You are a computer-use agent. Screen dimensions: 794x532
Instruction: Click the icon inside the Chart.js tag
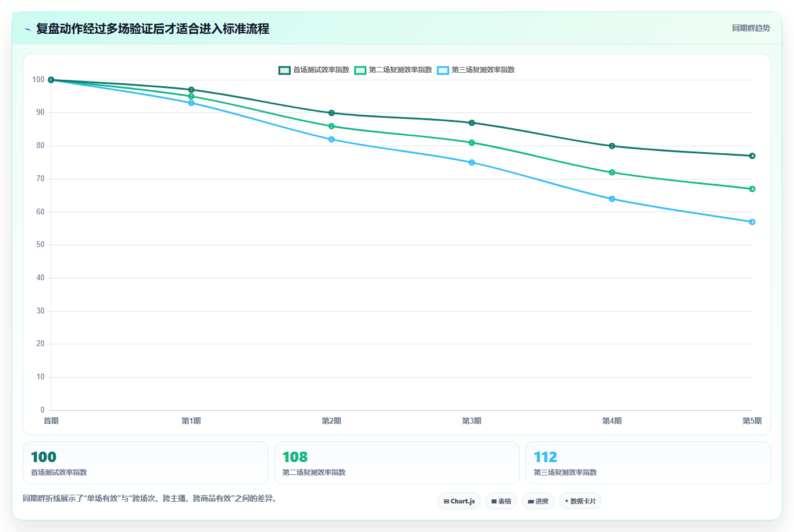446,501
